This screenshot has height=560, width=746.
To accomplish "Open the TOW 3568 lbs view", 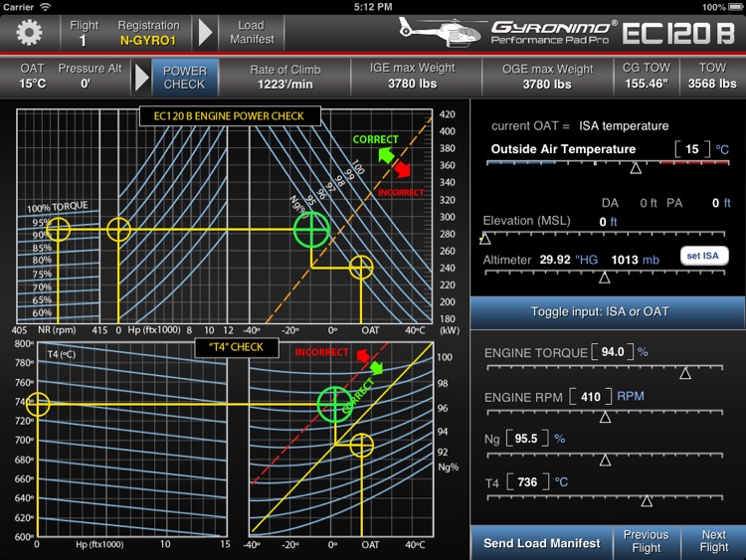I will pyautogui.click(x=712, y=77).
